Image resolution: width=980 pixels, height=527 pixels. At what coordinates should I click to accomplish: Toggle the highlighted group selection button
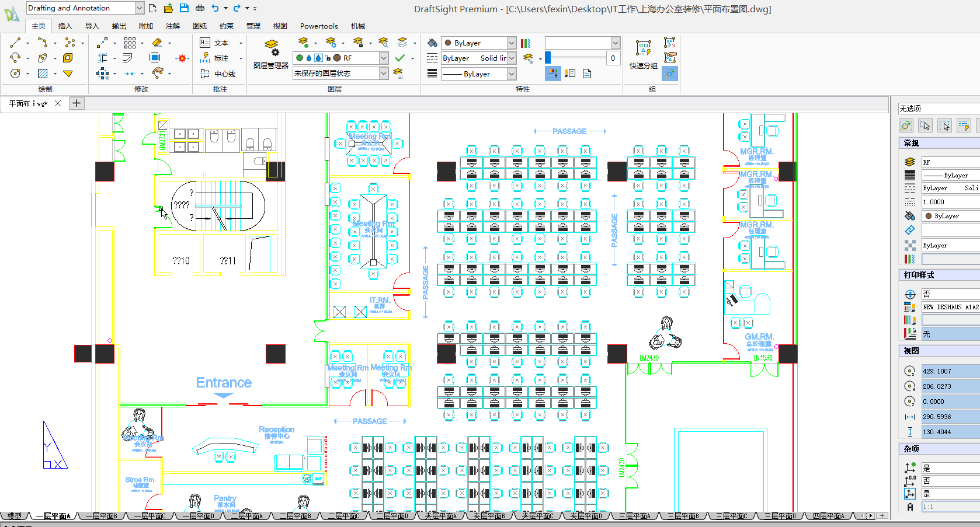[670, 74]
